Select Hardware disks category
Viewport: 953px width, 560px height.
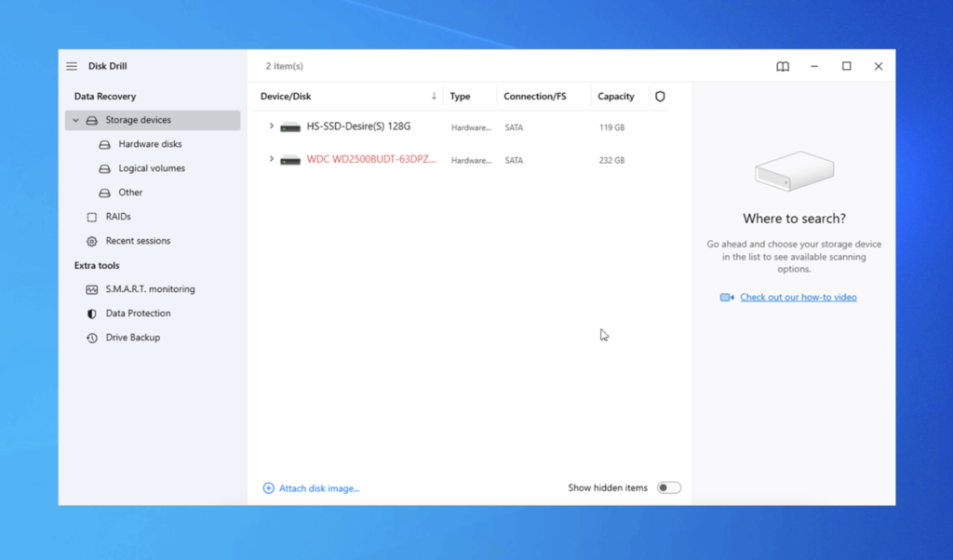(150, 144)
